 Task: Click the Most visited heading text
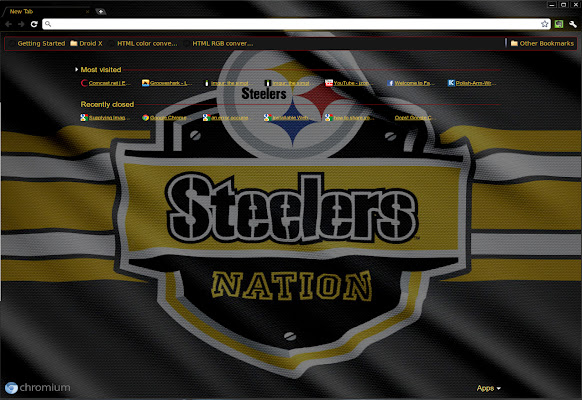(101, 70)
